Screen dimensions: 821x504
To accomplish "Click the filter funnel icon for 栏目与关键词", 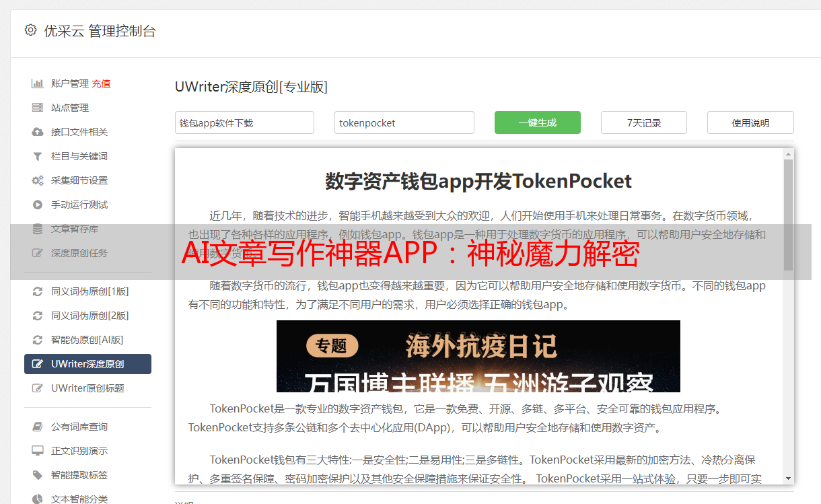I will click(x=38, y=156).
